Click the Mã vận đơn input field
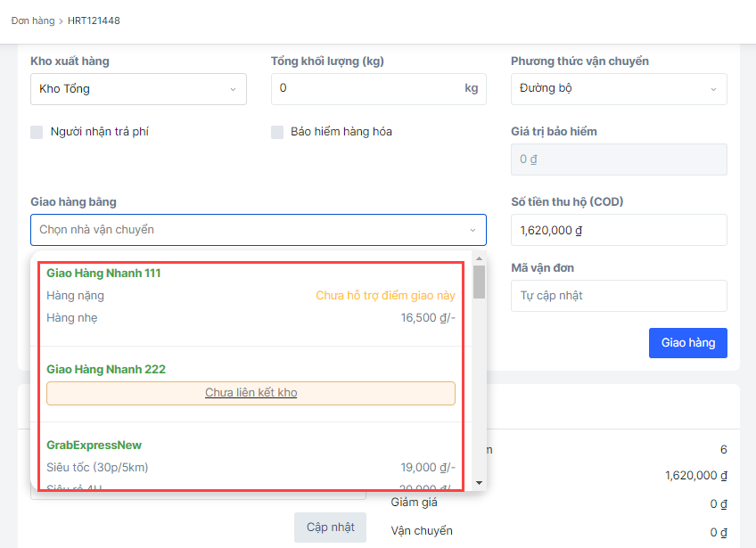The height and width of the screenshot is (548, 756). pos(619,296)
